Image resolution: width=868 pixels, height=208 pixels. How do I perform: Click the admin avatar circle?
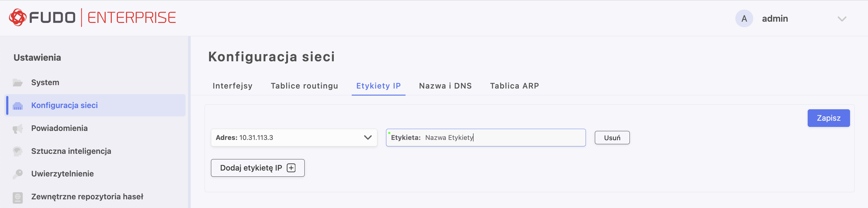click(744, 19)
